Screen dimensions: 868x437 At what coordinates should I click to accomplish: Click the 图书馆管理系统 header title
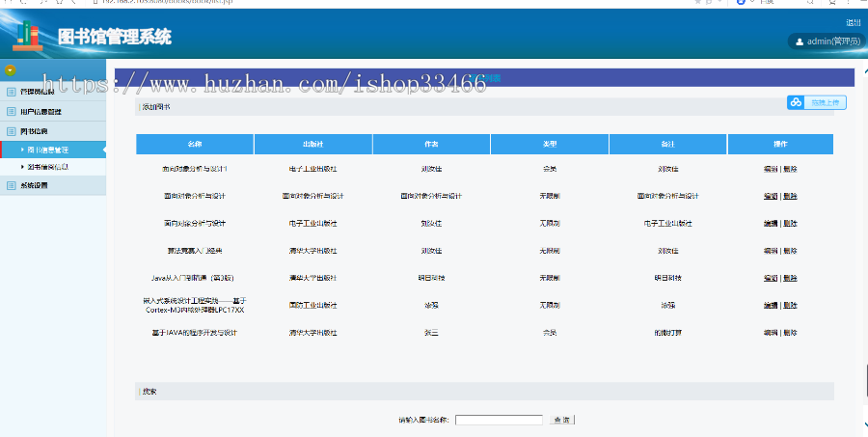115,37
